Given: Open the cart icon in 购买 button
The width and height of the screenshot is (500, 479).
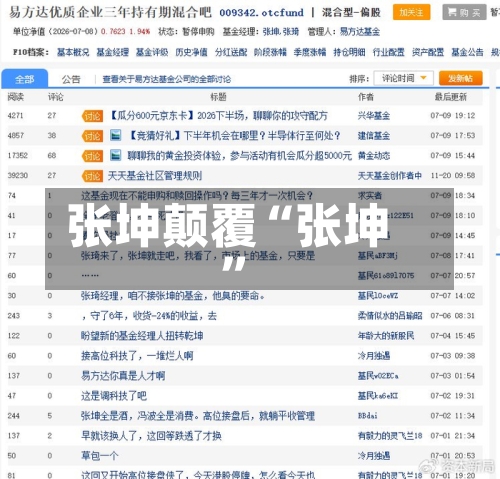Looking at the screenshot, I should pos(452,12).
